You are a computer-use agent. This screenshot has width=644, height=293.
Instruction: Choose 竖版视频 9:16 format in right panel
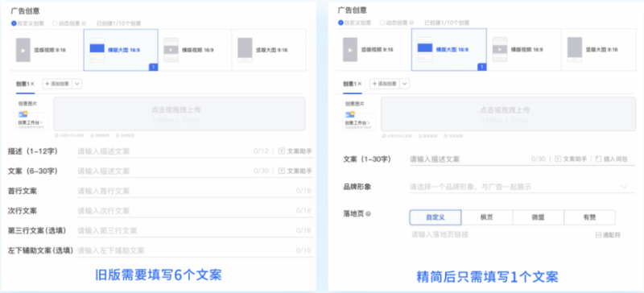[x=374, y=49]
